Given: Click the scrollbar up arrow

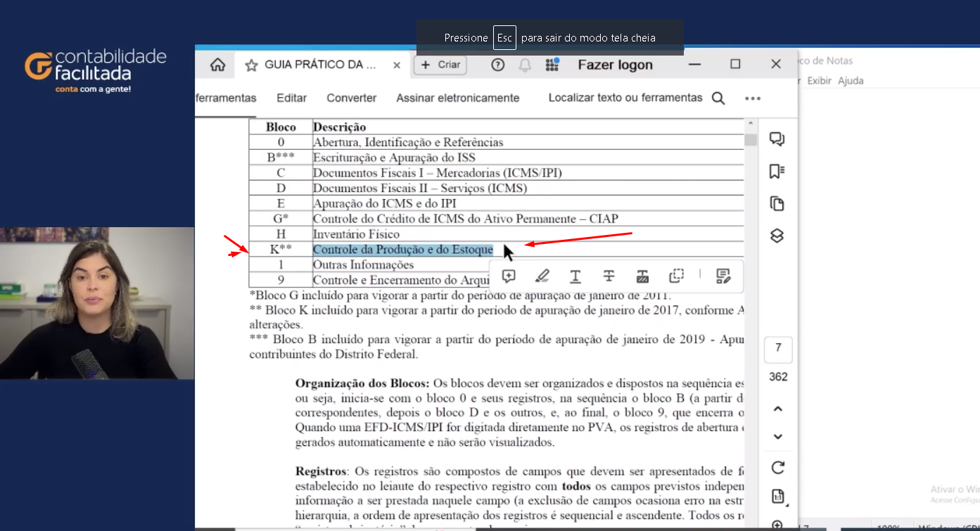Looking at the screenshot, I should (x=751, y=124).
